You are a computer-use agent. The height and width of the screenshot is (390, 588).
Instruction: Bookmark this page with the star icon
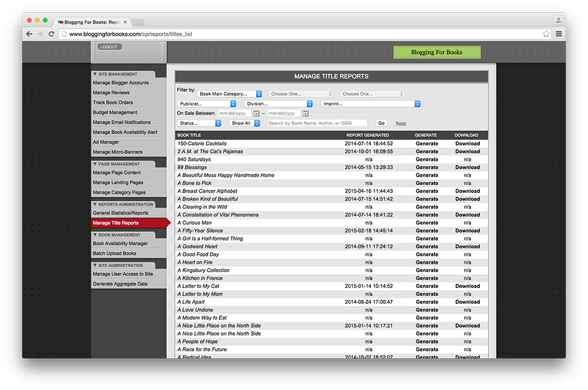(546, 34)
